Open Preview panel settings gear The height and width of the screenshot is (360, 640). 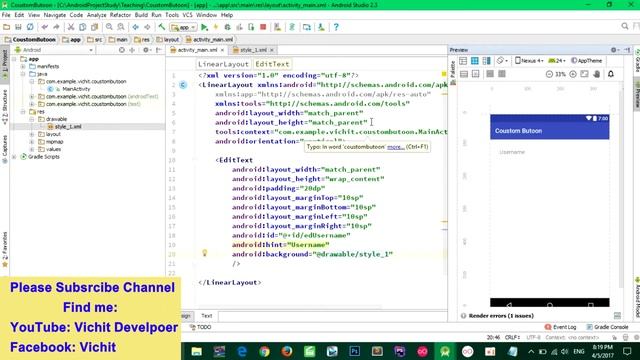click(614, 50)
